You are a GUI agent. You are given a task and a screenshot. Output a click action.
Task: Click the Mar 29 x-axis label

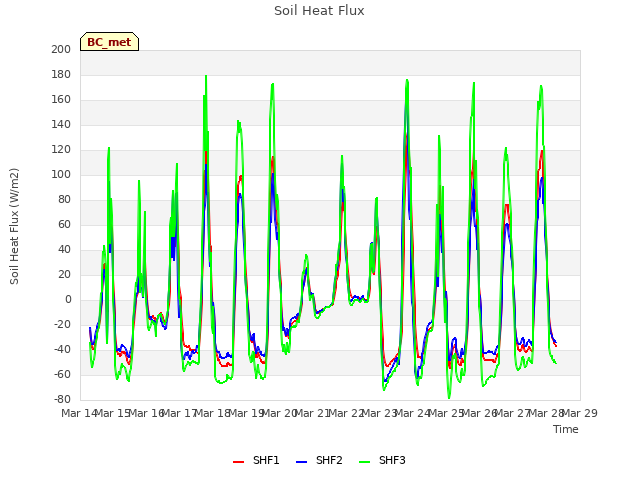580,413
